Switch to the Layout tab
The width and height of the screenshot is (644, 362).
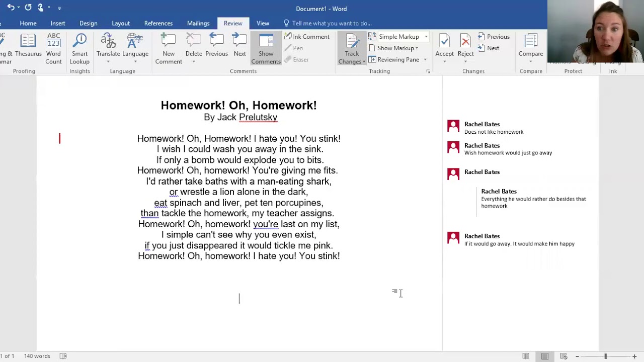121,23
